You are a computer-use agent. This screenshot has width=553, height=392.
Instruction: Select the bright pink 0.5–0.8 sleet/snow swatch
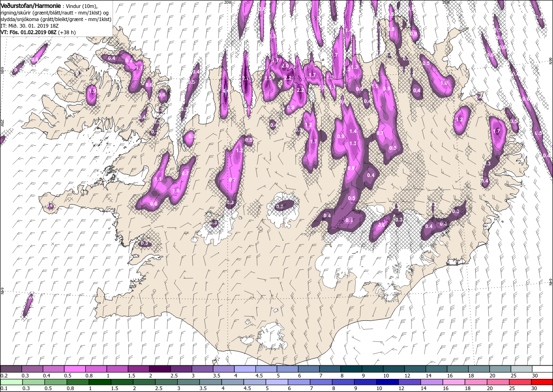pos(75,369)
